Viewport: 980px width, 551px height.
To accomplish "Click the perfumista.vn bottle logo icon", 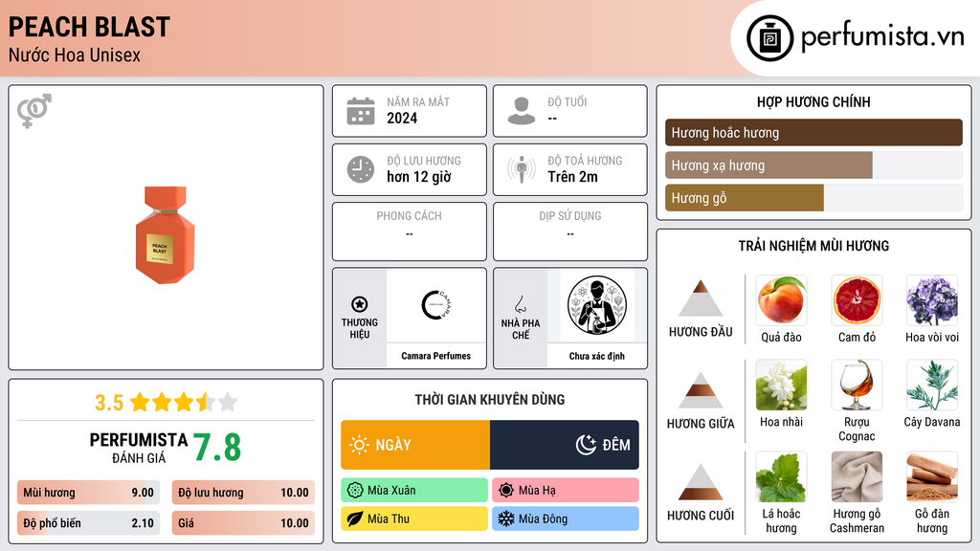I will [769, 38].
